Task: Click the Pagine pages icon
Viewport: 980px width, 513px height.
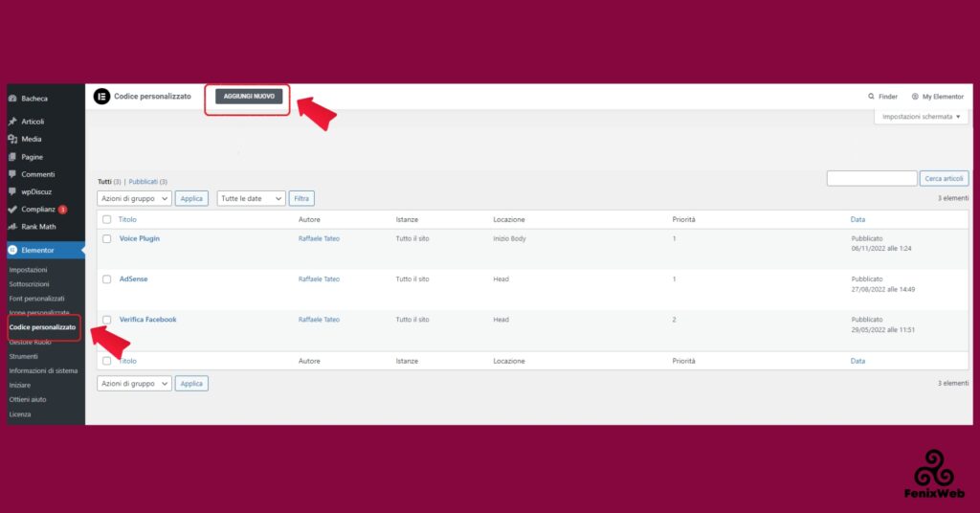Action: pos(12,157)
